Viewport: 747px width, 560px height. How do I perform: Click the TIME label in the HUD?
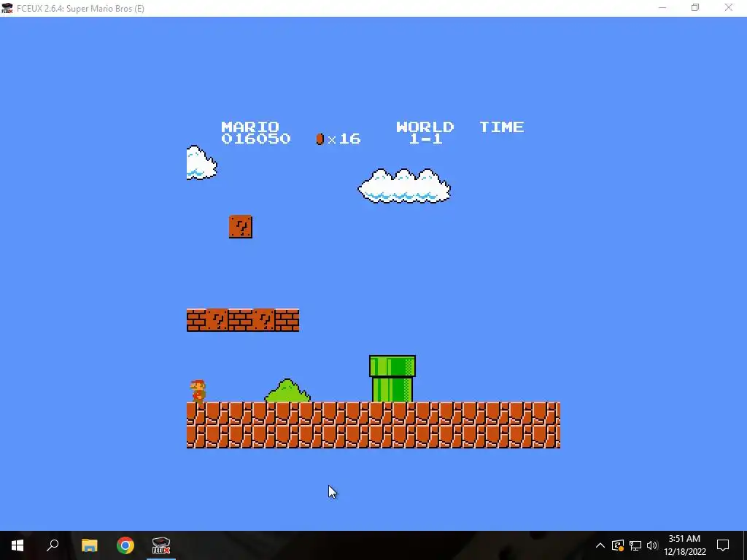(x=502, y=127)
